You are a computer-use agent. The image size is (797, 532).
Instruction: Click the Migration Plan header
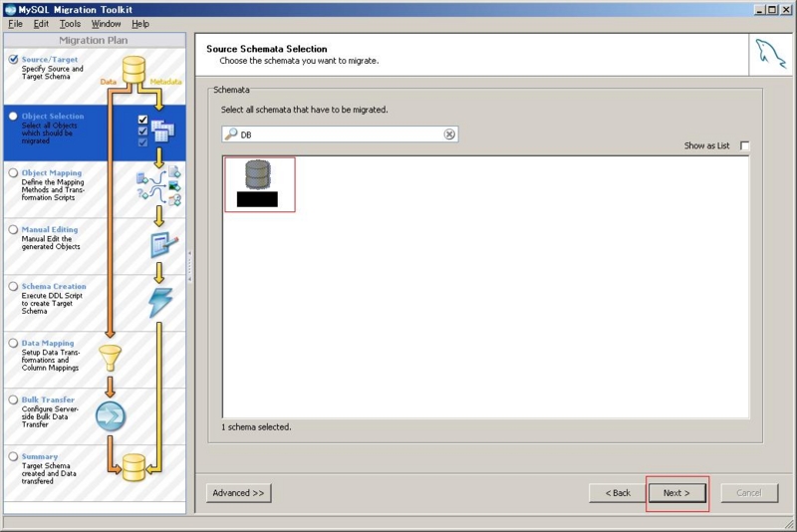[94, 40]
